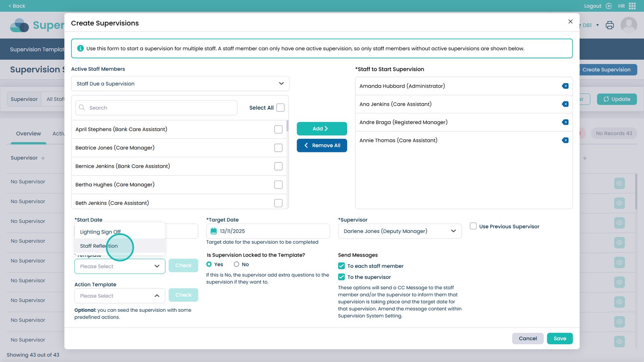
Task: Click the Target Date calendar icon
Action: [x=214, y=231]
